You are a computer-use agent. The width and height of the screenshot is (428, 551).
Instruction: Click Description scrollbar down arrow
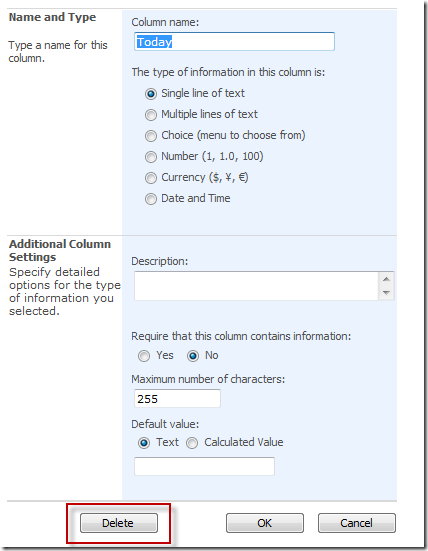tap(387, 293)
